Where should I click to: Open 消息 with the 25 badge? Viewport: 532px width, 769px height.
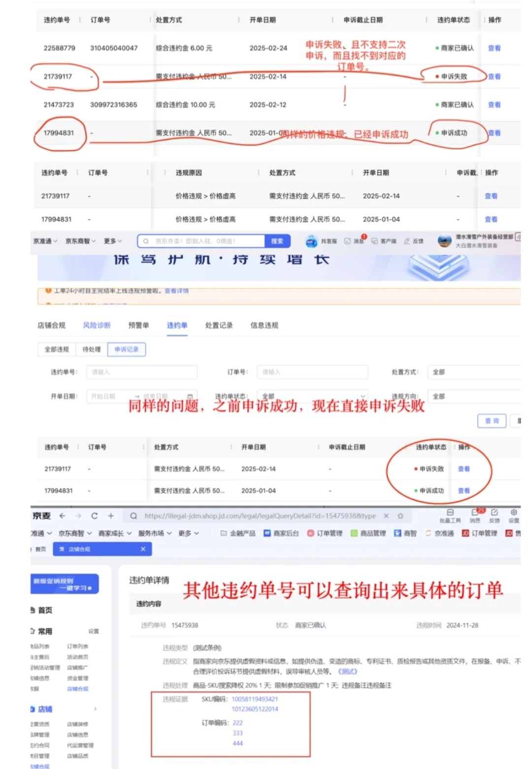[x=475, y=516]
